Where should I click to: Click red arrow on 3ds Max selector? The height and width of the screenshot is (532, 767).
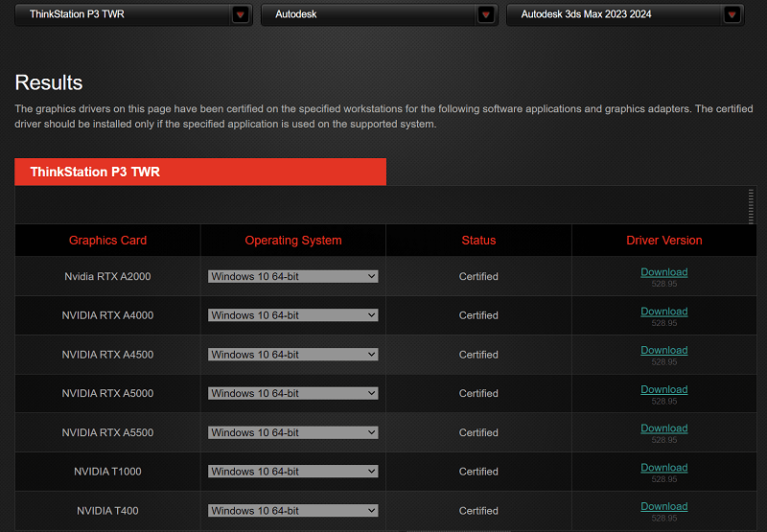coord(732,14)
